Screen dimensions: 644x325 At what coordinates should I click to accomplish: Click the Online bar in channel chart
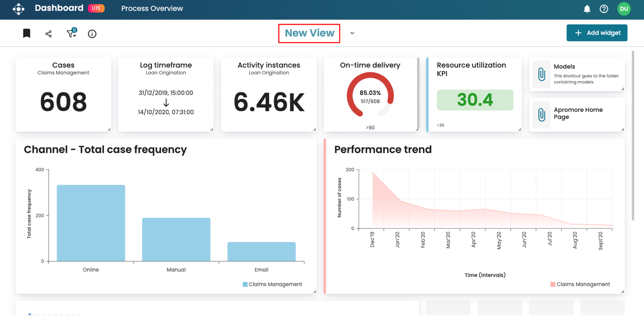coord(91,223)
